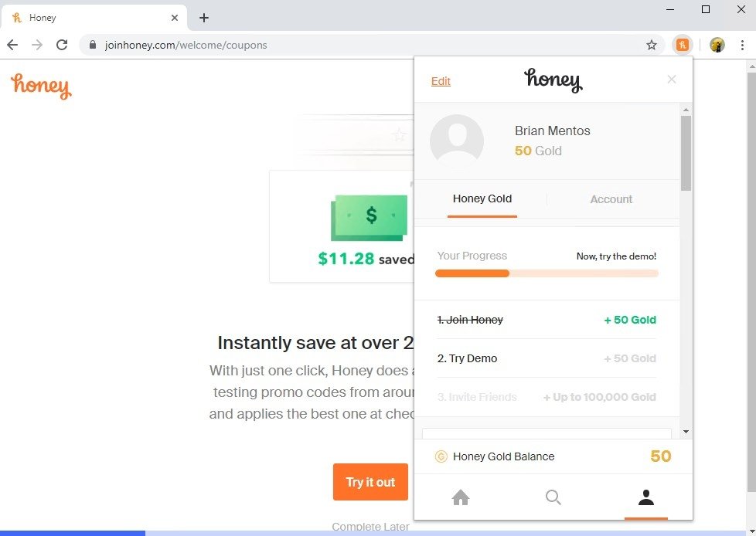Click the black honey logo in popup header
Image resolution: width=756 pixels, height=536 pixels.
553,80
